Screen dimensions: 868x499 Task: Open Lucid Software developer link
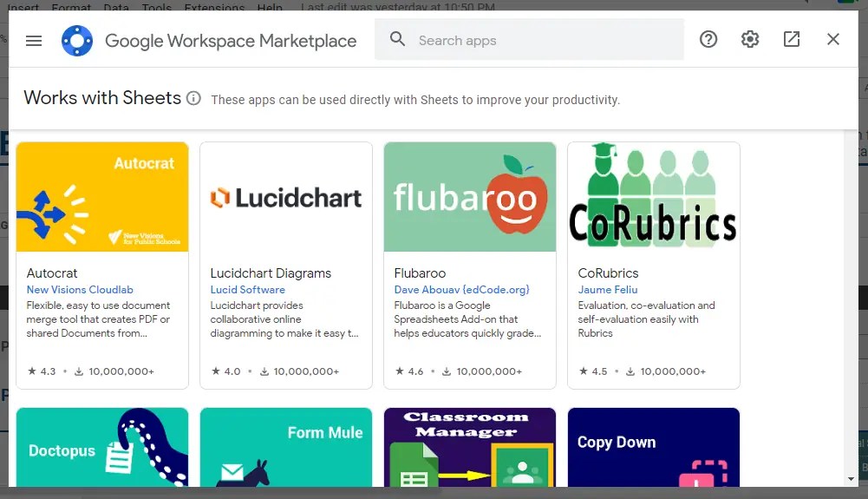pos(247,290)
